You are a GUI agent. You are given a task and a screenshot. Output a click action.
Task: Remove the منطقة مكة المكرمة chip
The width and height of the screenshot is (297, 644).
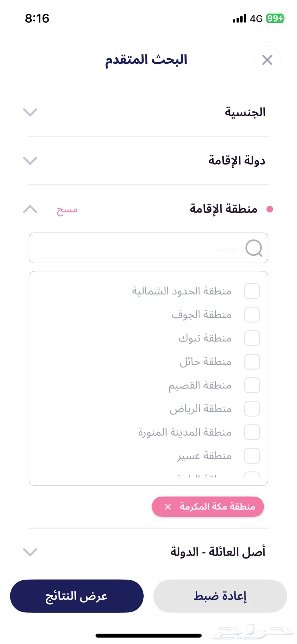click(x=168, y=507)
